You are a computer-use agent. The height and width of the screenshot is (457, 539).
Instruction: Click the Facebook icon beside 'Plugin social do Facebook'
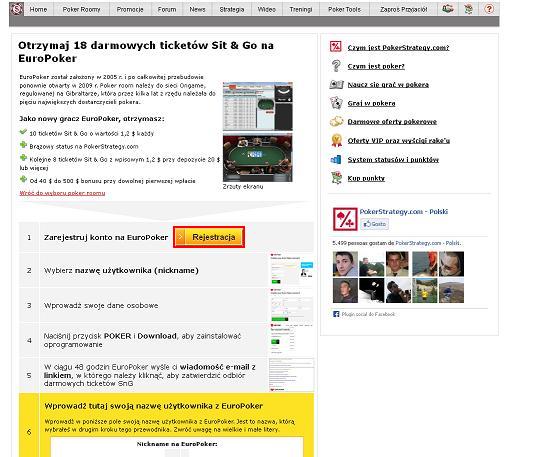tap(336, 314)
